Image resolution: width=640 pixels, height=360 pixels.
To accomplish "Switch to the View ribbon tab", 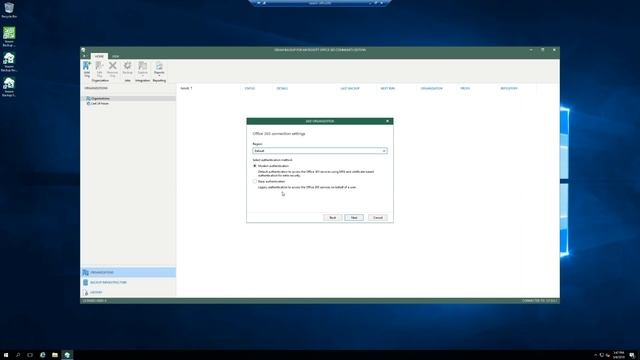I will tap(116, 56).
